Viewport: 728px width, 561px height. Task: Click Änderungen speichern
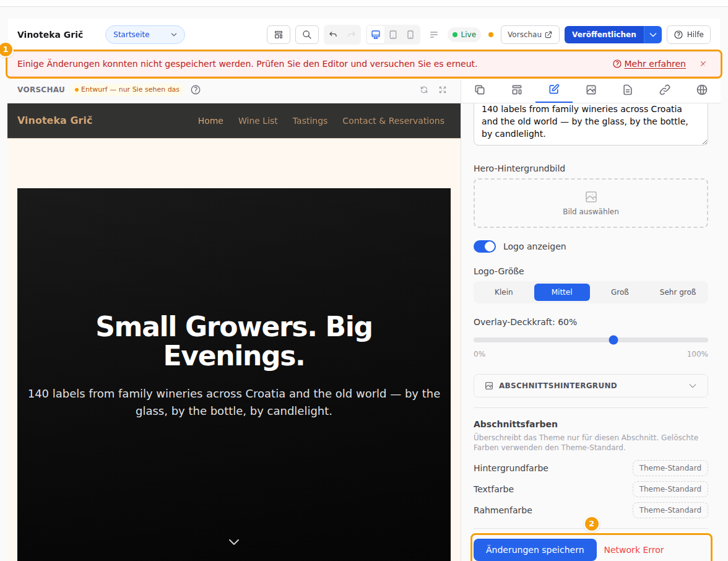[535, 550]
